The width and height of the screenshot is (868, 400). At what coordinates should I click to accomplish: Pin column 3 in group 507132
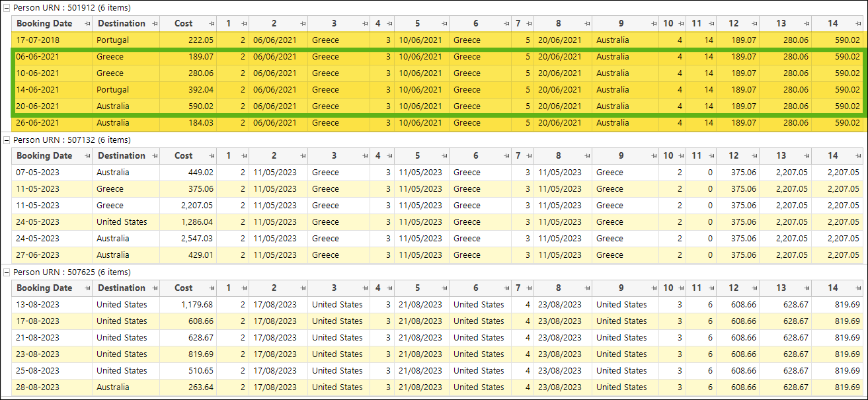point(364,156)
